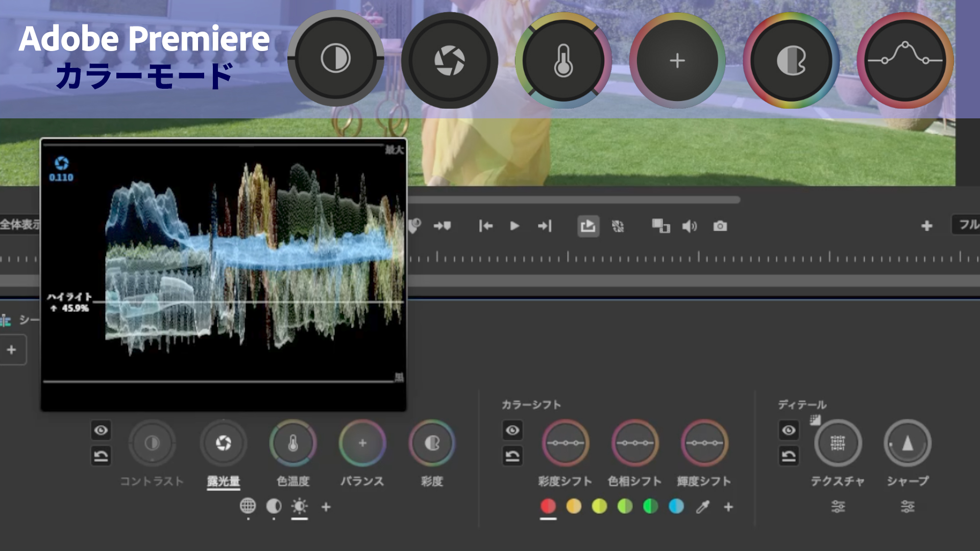Click the large saturation dial in banner
Image resolution: width=980 pixels, height=551 pixels.
[791, 61]
